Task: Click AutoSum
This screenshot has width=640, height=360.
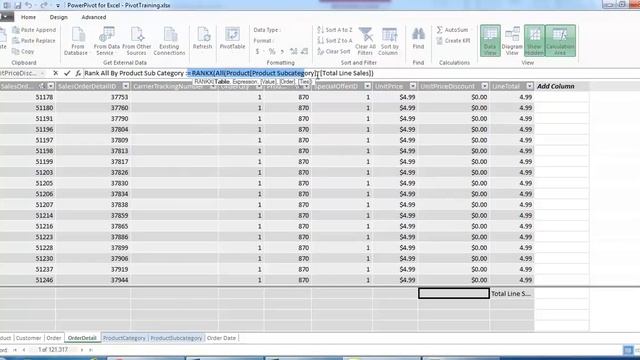Action: tap(452, 30)
